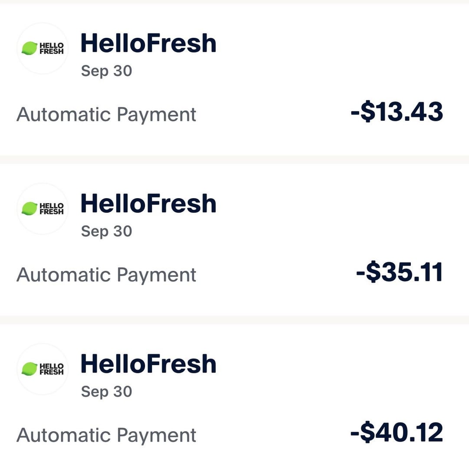Image resolution: width=469 pixels, height=476 pixels.
Task: Select the -$40.12 amount
Action: [397, 433]
